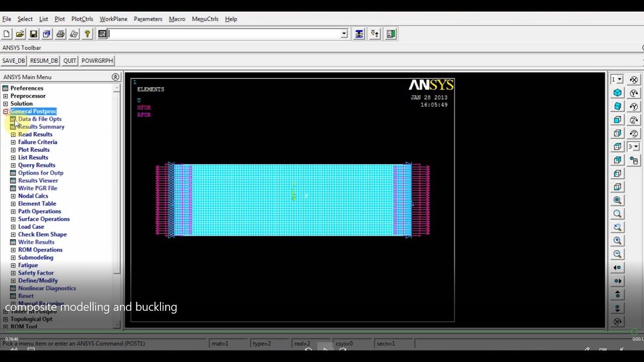Pan the model right with arrow icon

617,281
